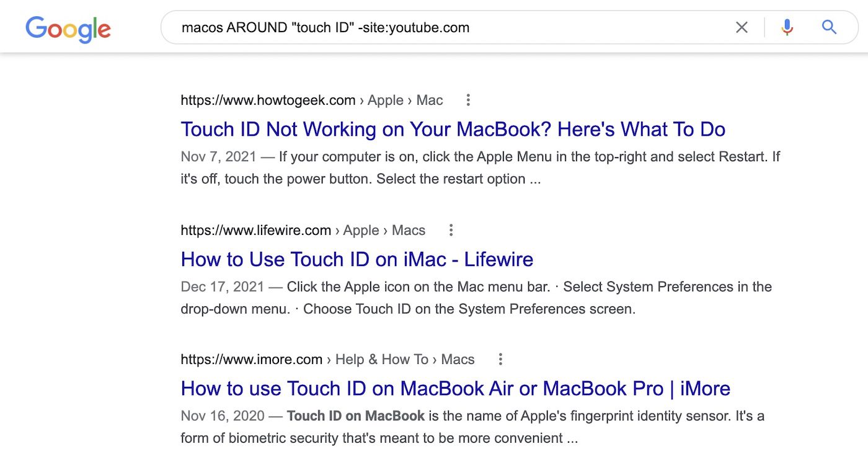The image size is (868, 465).
Task: Open the iMore MacBook Air Touch ID article
Action: [455, 388]
